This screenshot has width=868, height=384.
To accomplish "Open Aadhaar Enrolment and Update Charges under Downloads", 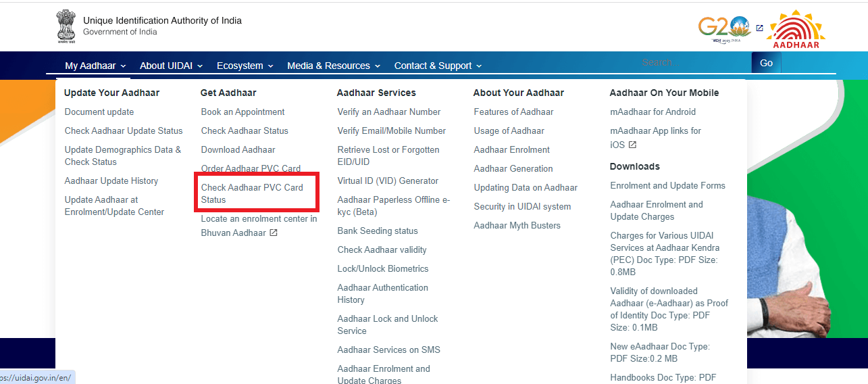I will pos(657,211).
